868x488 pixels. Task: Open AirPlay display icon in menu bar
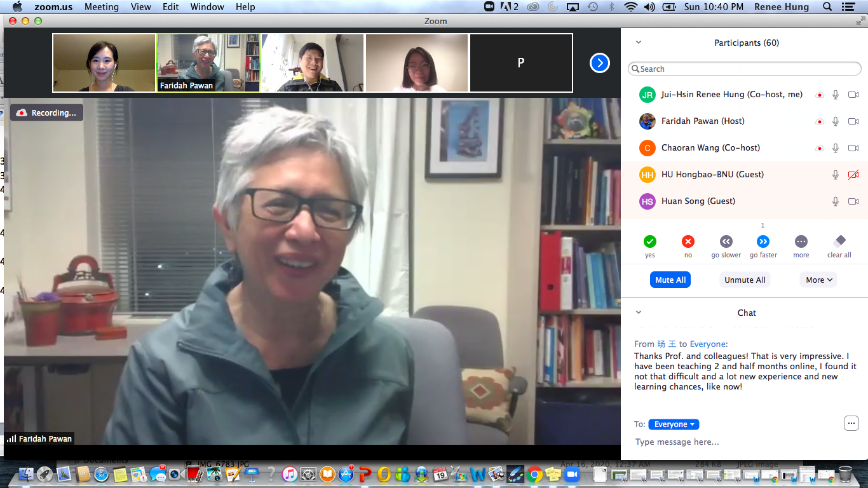(573, 7)
